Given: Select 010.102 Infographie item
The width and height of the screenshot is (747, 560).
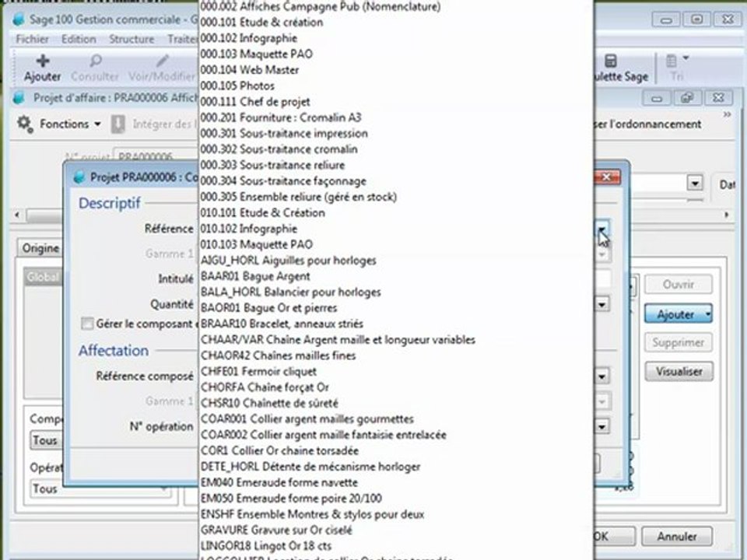Looking at the screenshot, I should [249, 229].
